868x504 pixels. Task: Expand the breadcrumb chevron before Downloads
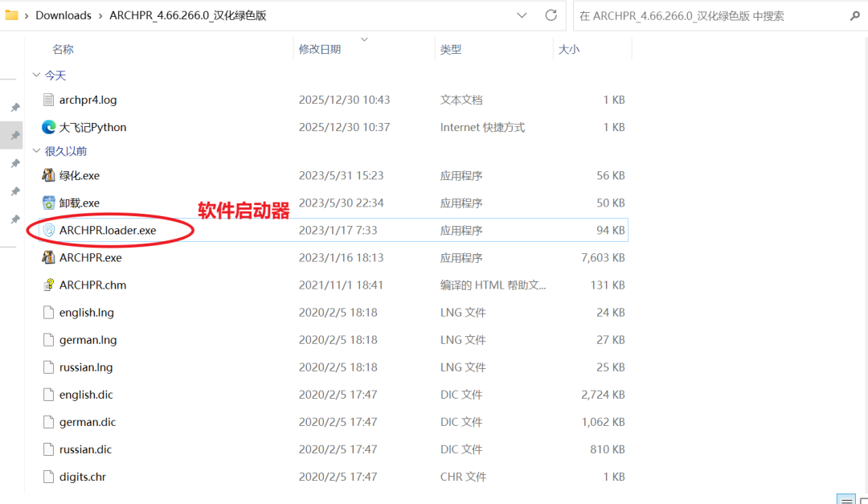pos(26,15)
